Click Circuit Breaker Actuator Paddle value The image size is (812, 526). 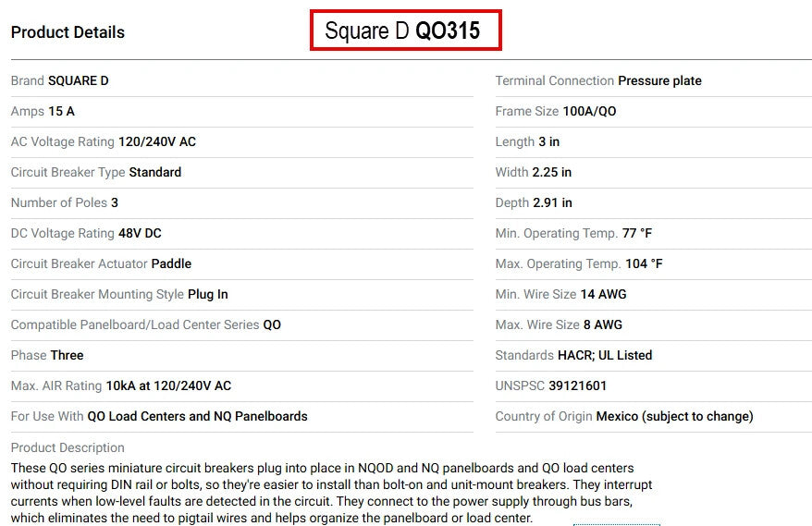tap(171, 263)
